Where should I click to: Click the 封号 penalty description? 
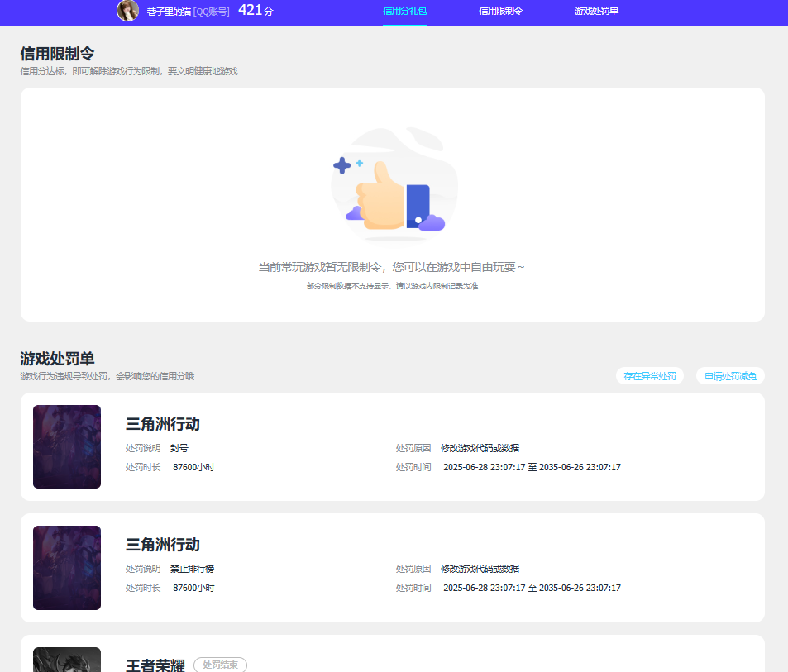click(x=179, y=448)
